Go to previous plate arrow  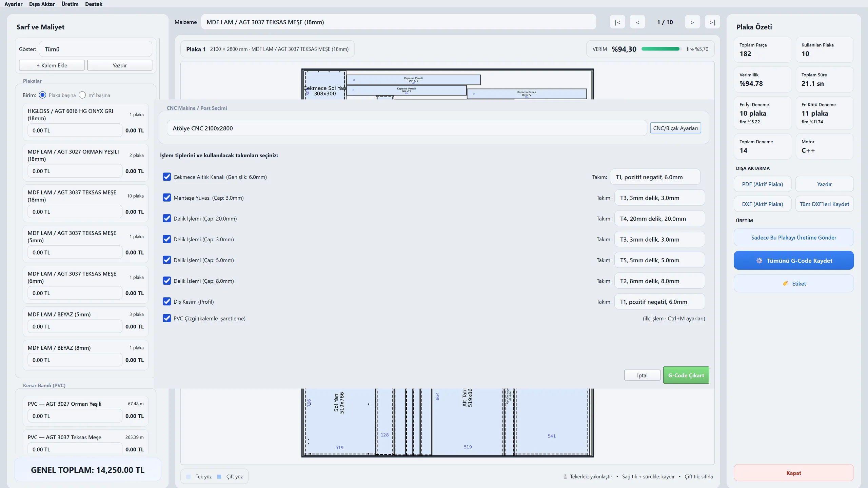(x=637, y=22)
